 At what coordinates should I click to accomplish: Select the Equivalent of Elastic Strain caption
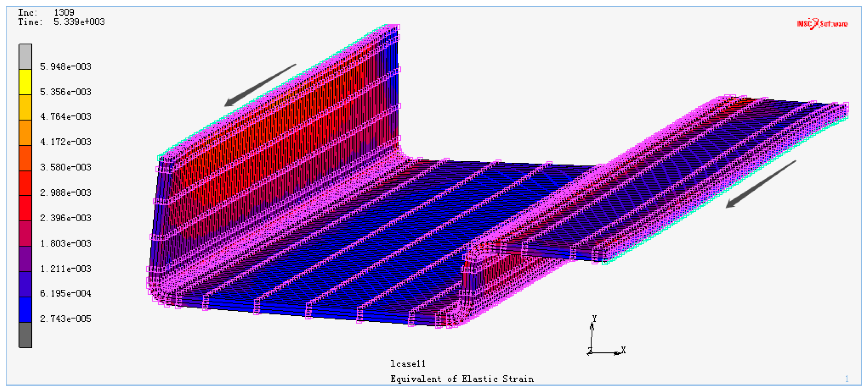tap(462, 379)
